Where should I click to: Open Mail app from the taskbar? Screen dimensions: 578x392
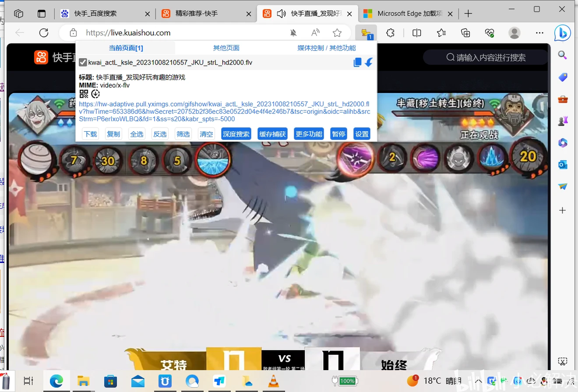pos(138,381)
